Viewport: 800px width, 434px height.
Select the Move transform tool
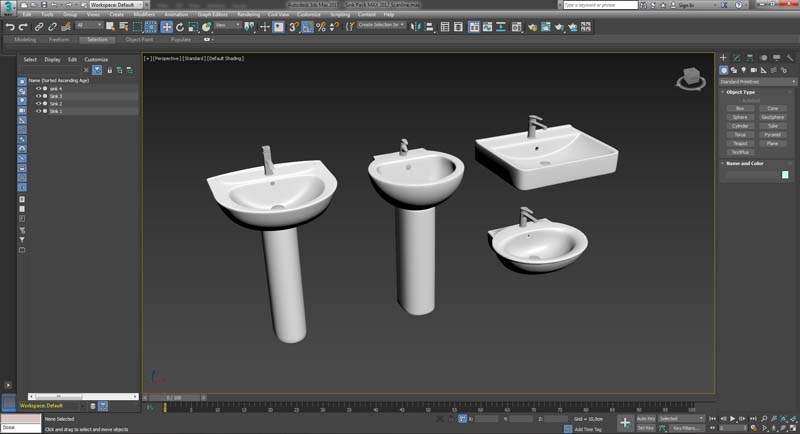[167, 27]
